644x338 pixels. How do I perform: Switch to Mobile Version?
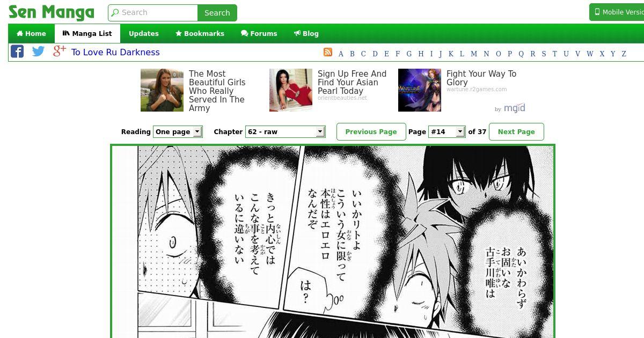(x=617, y=12)
